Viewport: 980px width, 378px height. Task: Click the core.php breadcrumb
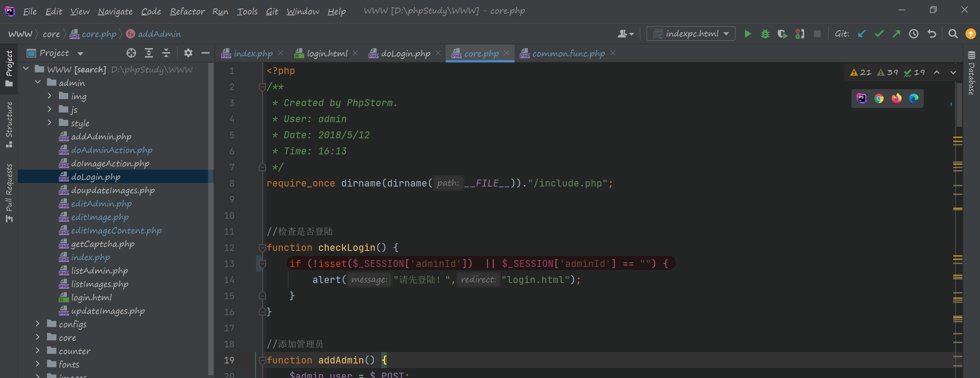[x=93, y=34]
